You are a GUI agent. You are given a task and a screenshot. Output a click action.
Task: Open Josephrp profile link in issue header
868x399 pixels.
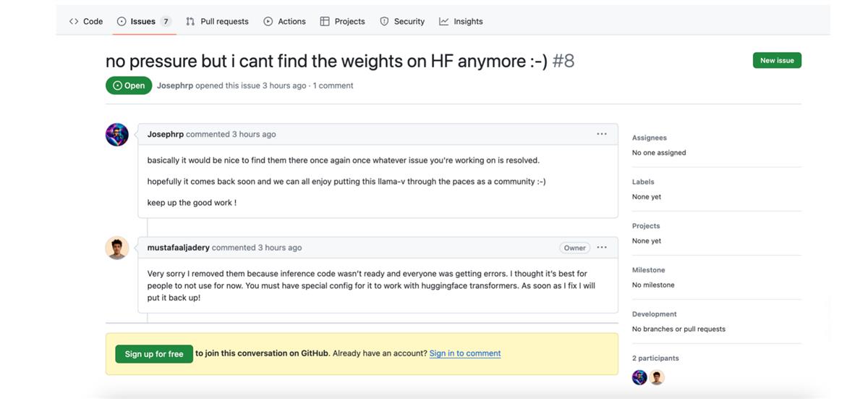pos(175,85)
